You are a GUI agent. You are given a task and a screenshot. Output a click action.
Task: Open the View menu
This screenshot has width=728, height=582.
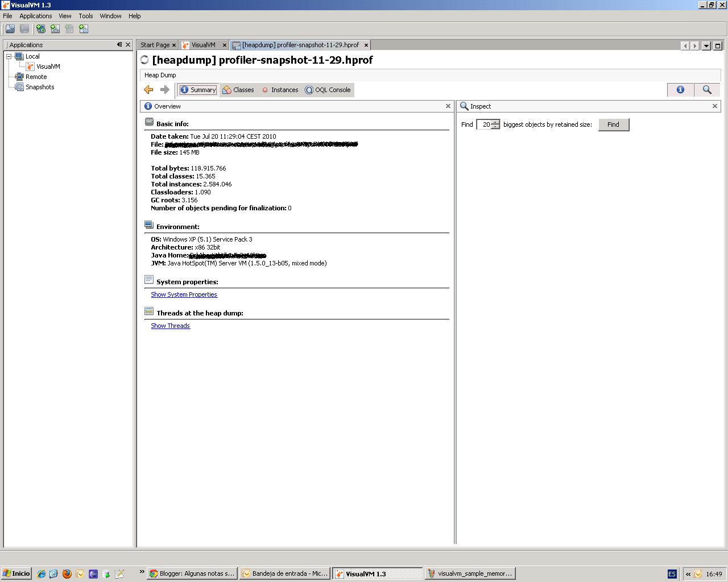tap(65, 16)
